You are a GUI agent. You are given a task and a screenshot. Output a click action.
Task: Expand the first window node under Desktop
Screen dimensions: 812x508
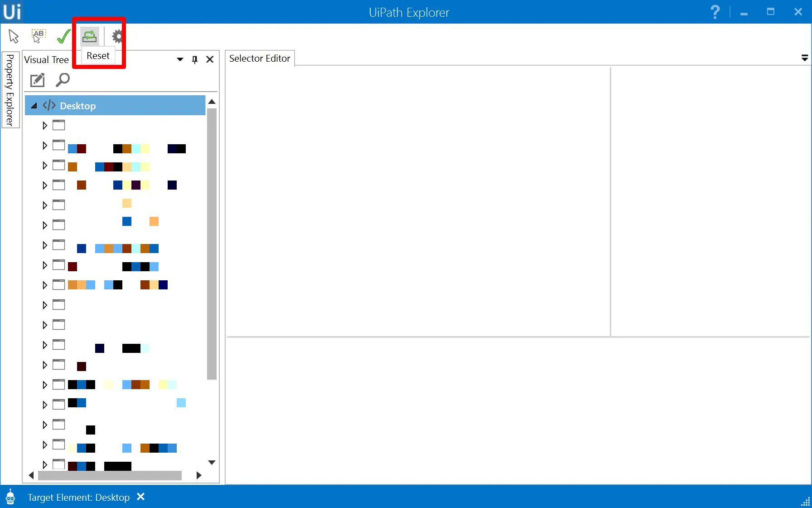[44, 126]
